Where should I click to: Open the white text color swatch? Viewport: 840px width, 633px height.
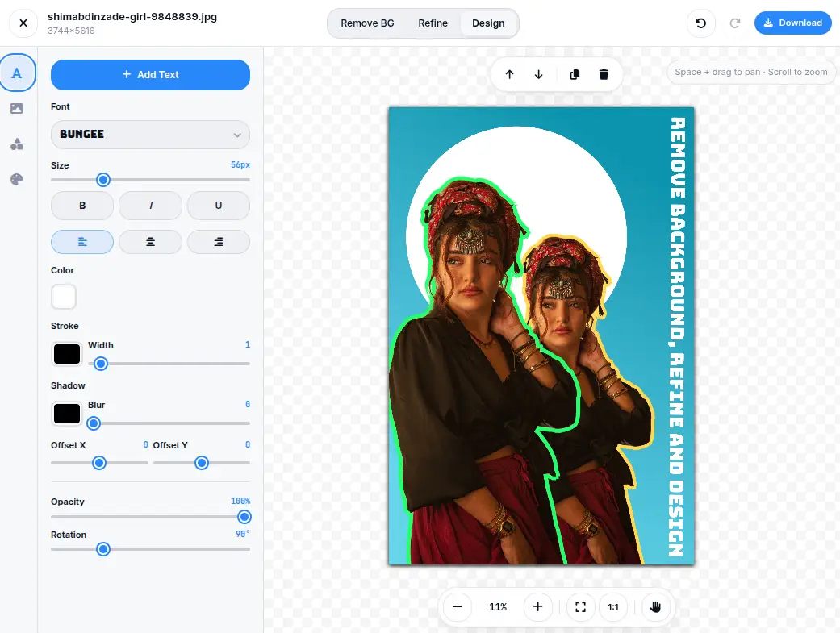point(64,297)
